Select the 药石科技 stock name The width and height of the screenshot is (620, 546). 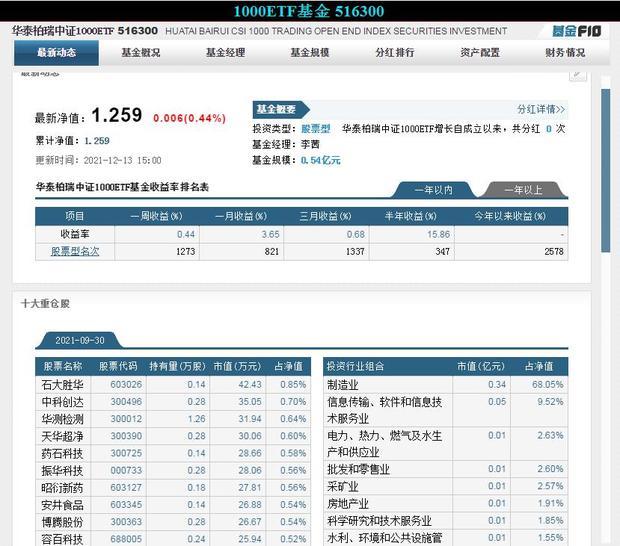pyautogui.click(x=62, y=453)
